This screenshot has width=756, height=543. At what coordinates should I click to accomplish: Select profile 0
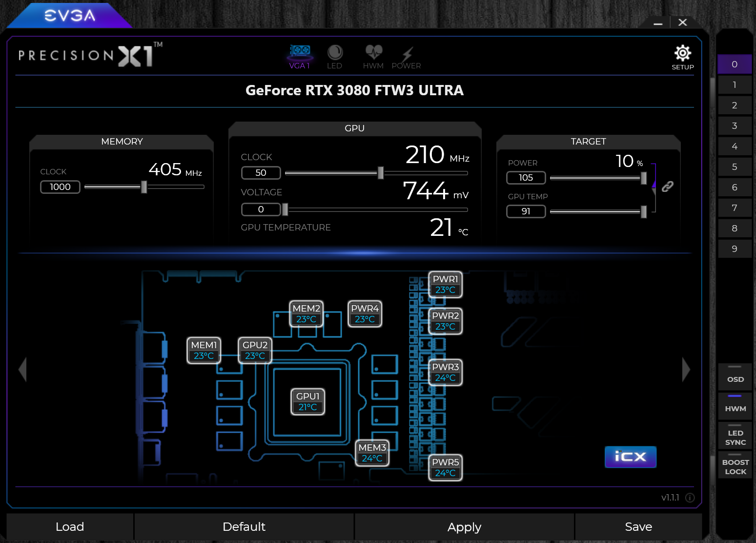pyautogui.click(x=735, y=64)
